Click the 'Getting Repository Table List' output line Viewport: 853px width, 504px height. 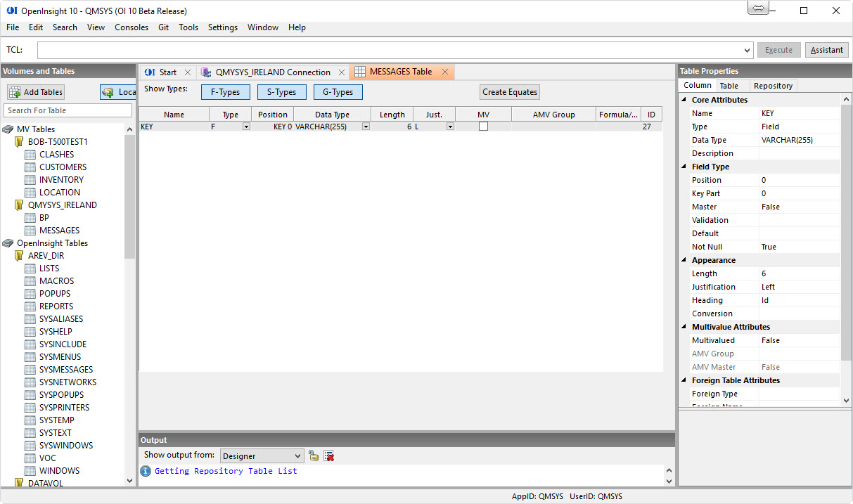(226, 471)
